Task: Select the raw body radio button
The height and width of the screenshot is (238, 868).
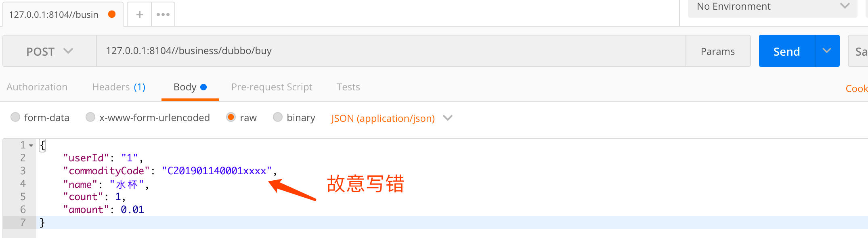Action: click(231, 117)
